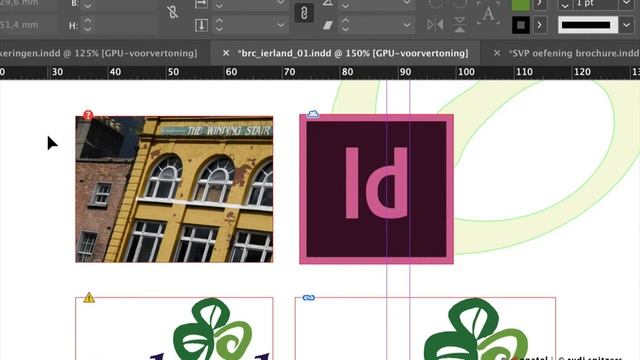Open the stroke style line dropdown arrow
The image size is (640, 360).
(627, 25)
